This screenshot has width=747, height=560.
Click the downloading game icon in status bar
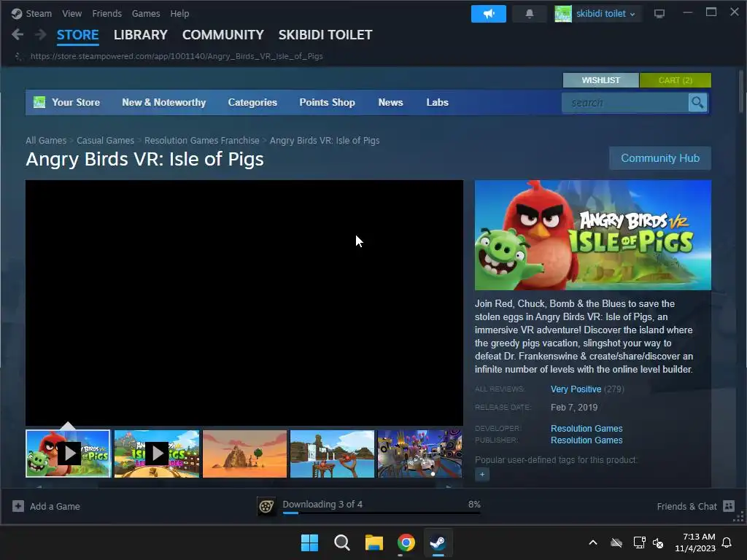(266, 506)
